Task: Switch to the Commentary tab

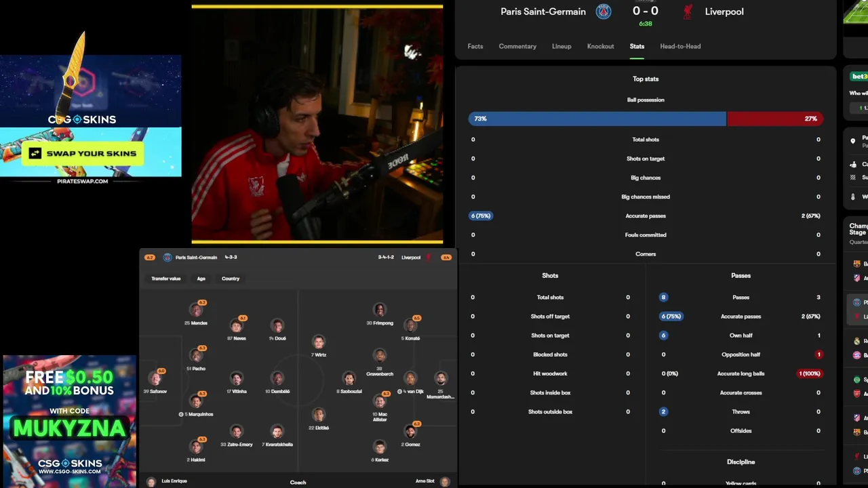Action: [x=517, y=46]
